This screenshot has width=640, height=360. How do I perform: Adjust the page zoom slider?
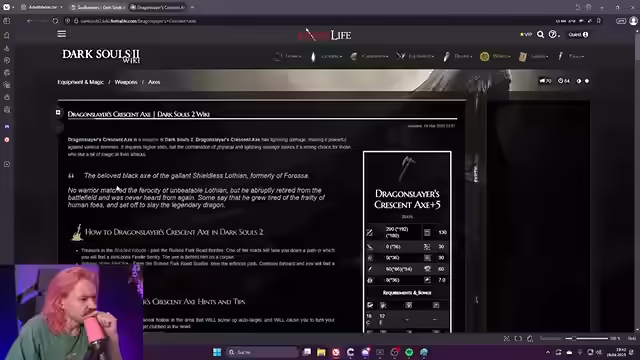[587, 338]
